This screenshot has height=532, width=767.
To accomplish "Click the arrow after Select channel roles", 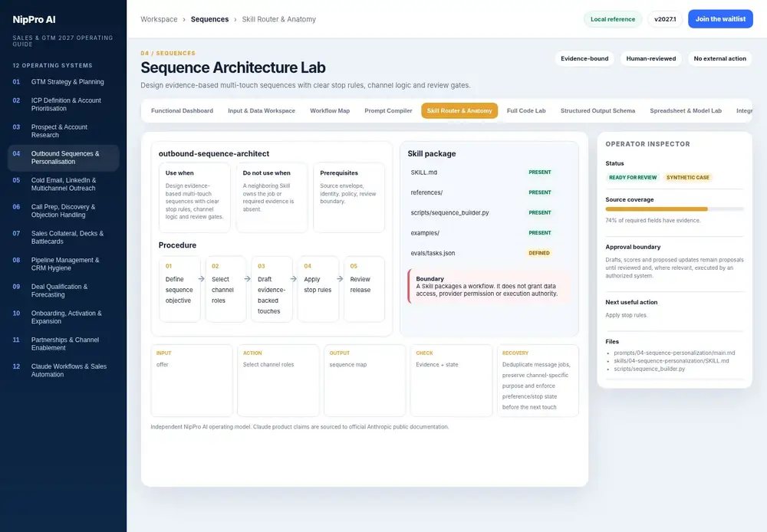I will [x=248, y=279].
